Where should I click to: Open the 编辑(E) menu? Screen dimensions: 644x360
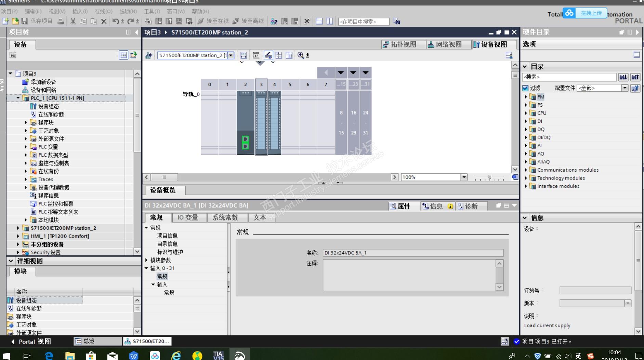(x=33, y=11)
